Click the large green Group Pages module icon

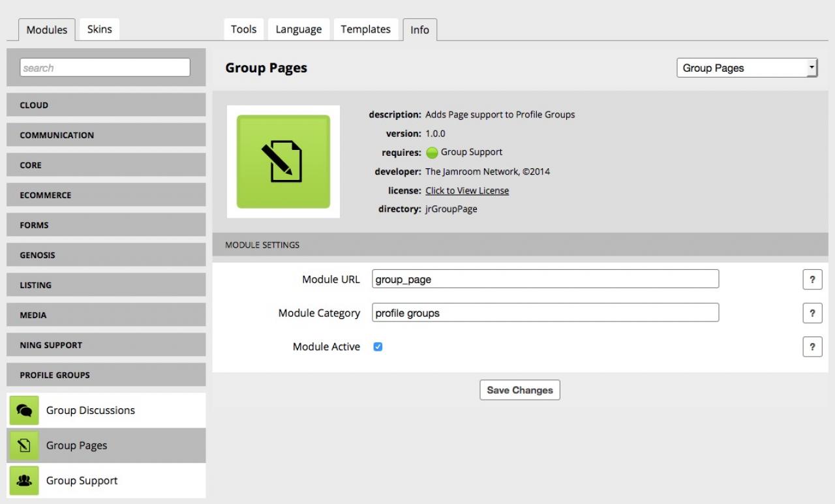(283, 162)
